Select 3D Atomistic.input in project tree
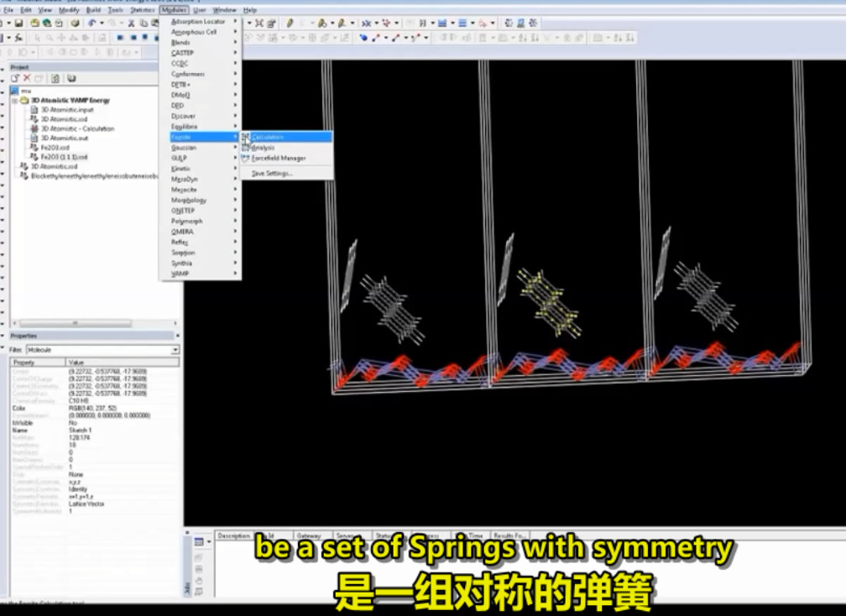Screen dimensions: 846x616 coord(67,109)
